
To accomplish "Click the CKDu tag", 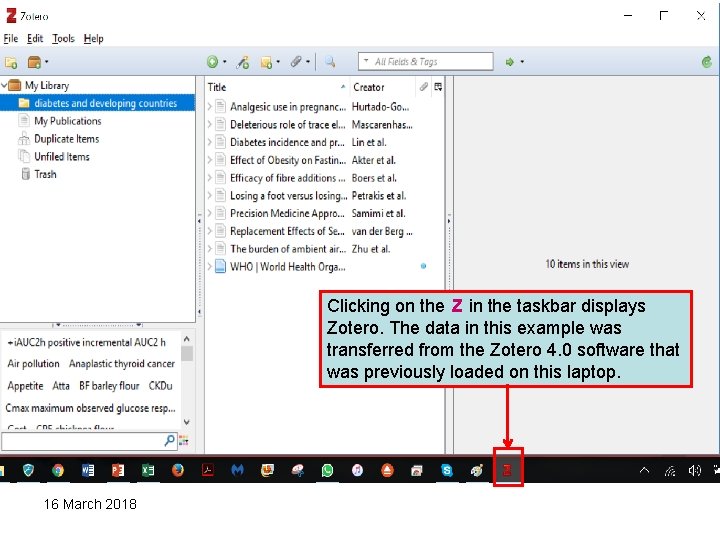I will click(x=160, y=386).
